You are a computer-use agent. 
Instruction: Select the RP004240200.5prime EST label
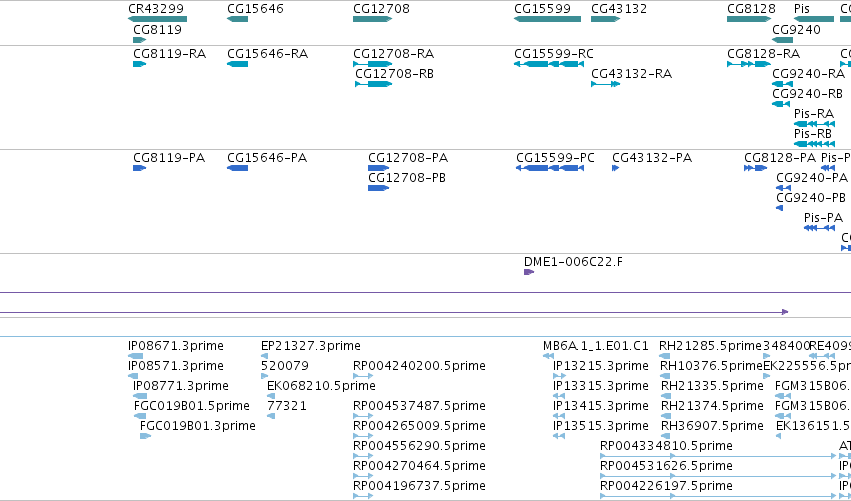click(420, 366)
